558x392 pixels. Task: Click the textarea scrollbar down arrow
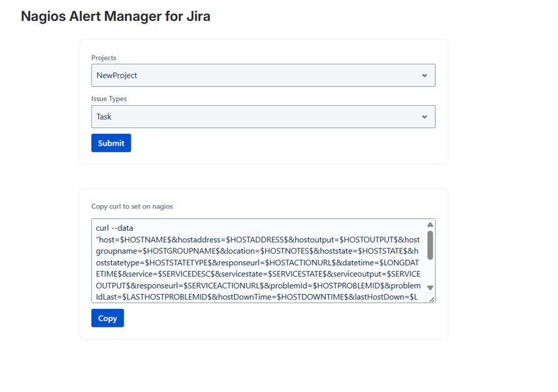[430, 287]
